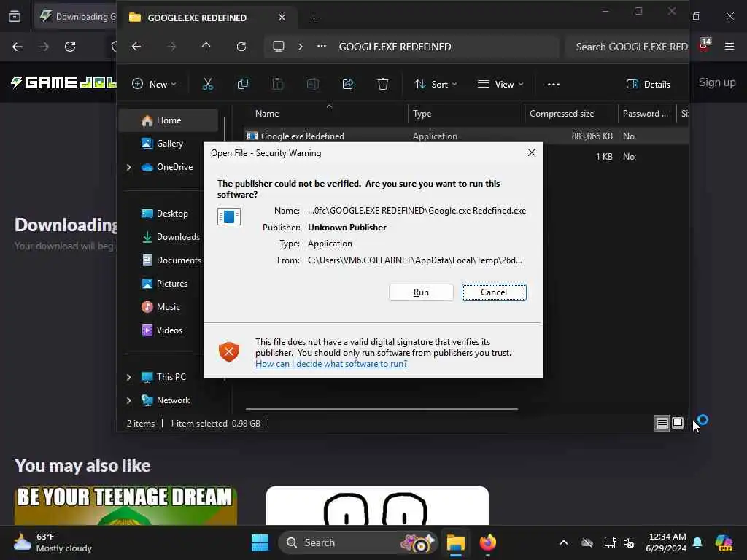Toggle the Details pane button
Viewport: 747px width, 560px height.
648,85
